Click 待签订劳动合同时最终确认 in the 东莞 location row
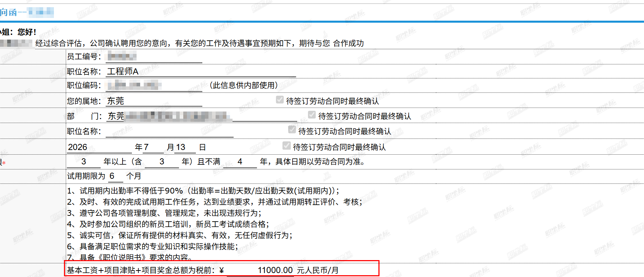 (x=332, y=101)
